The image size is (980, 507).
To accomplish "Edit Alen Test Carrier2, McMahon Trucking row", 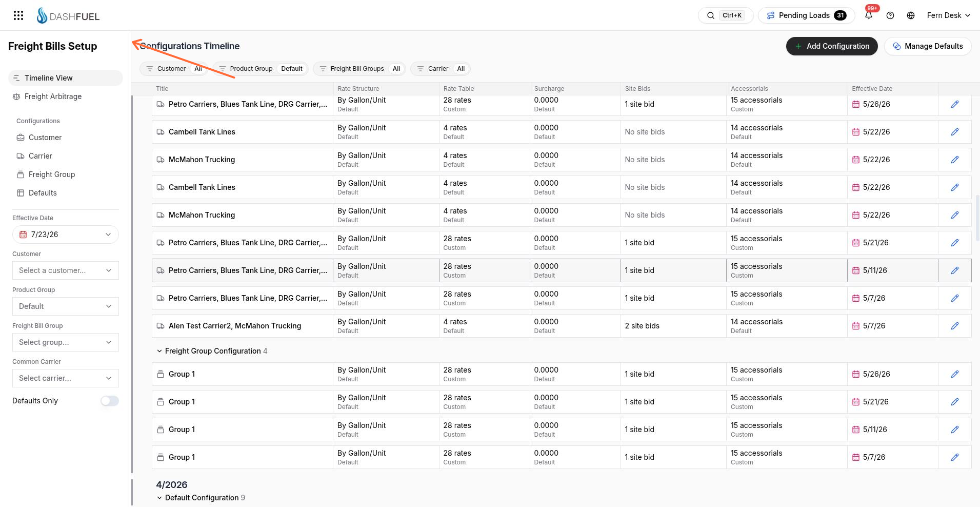I will [955, 326].
